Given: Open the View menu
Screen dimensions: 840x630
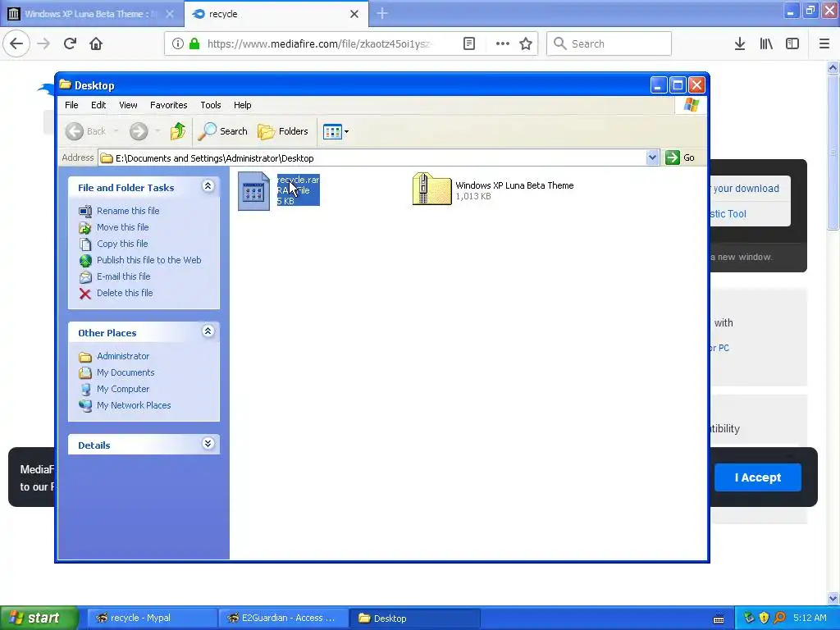Looking at the screenshot, I should [x=128, y=105].
